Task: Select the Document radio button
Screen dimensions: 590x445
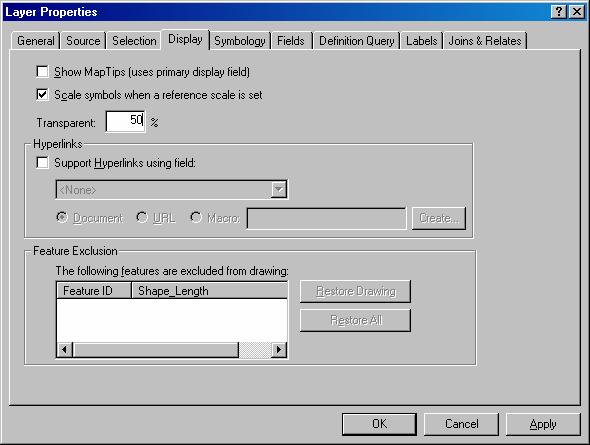Action: pyautogui.click(x=61, y=217)
